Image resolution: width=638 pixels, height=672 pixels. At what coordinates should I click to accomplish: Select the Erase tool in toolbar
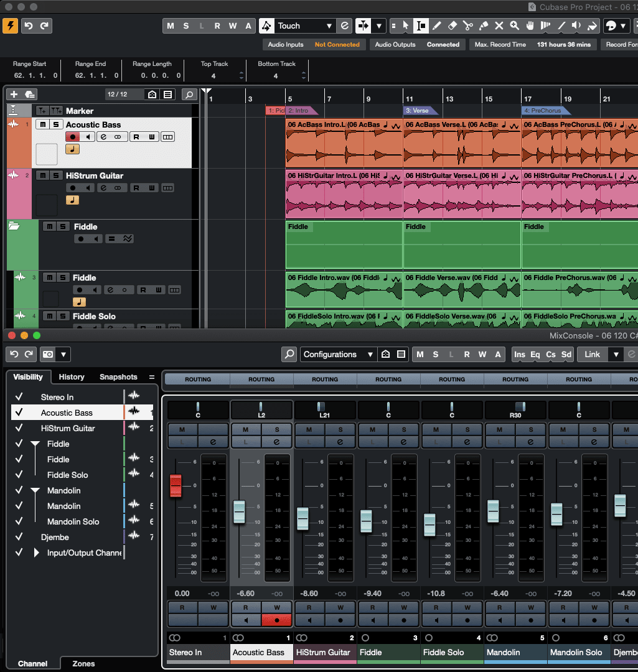pyautogui.click(x=453, y=26)
